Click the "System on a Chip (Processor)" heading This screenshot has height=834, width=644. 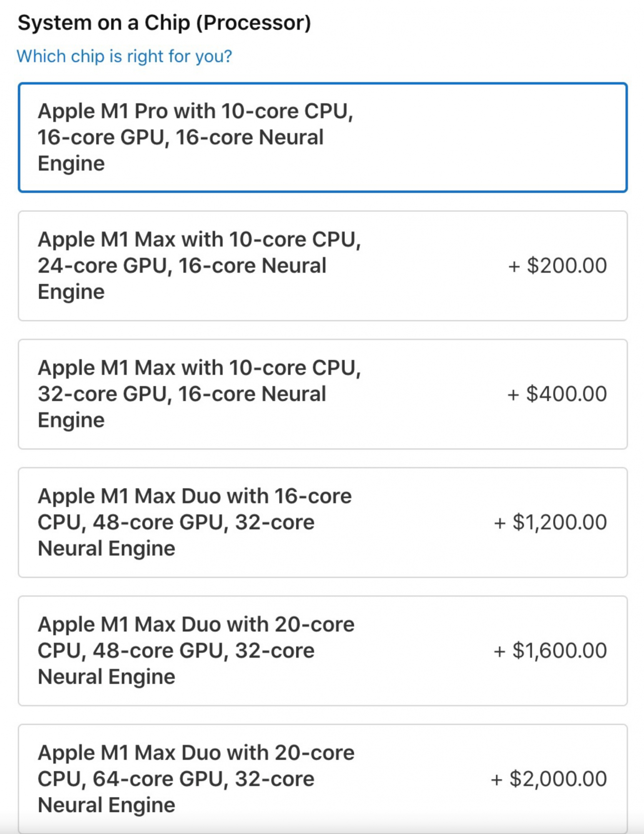(x=164, y=23)
